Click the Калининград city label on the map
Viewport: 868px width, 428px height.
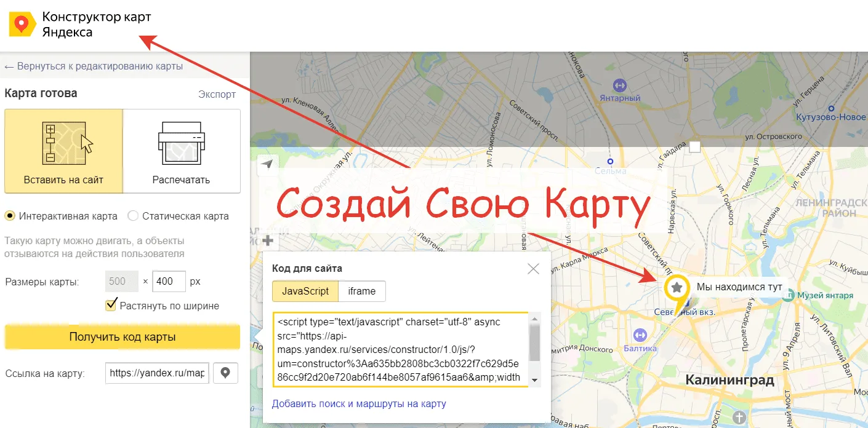[x=729, y=380]
